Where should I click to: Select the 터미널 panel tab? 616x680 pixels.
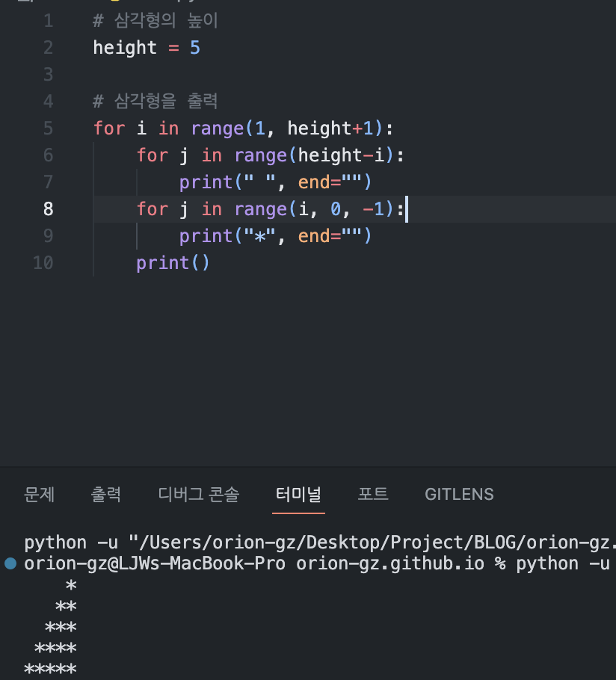298,494
